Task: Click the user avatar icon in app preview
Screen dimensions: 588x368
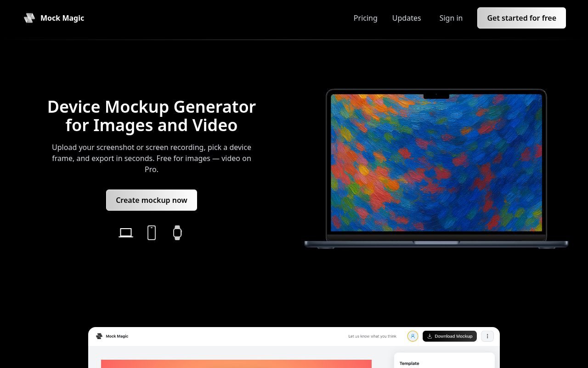Action: pos(413,336)
